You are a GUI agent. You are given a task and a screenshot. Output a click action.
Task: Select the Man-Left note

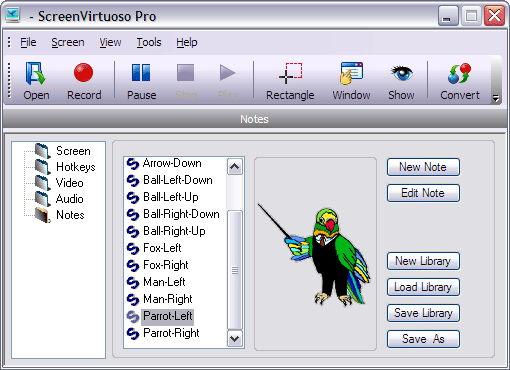pos(164,282)
